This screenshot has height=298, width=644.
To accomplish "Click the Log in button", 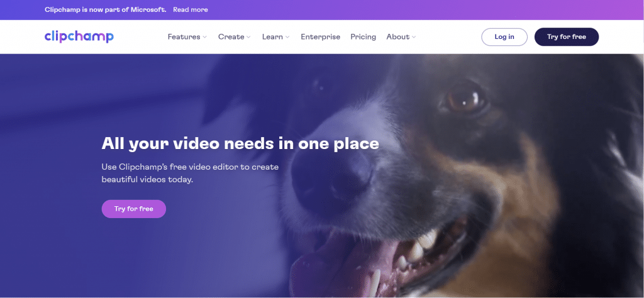I will pos(504,37).
